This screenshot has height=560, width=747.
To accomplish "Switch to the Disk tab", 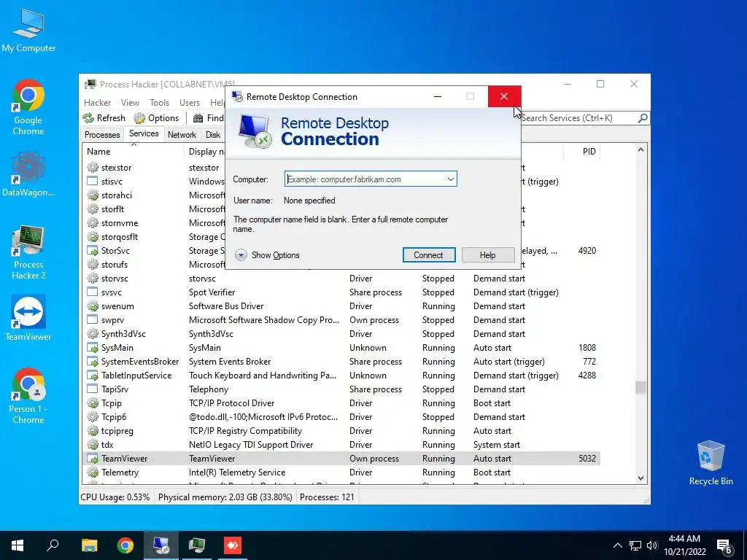I will pyautogui.click(x=213, y=135).
